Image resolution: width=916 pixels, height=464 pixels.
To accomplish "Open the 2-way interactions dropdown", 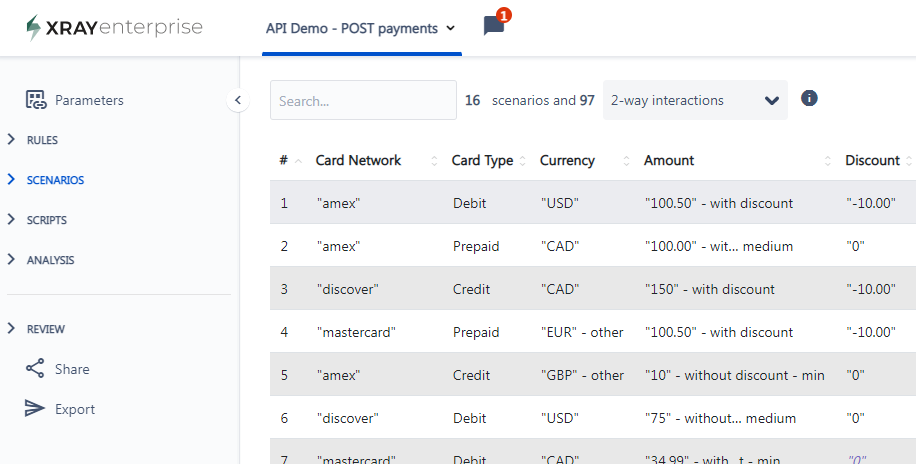I will tap(695, 100).
